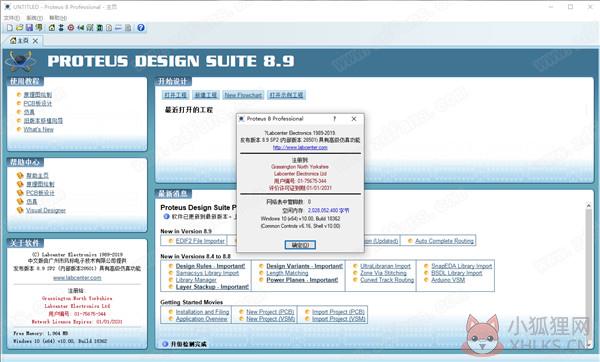The image size is (600, 362).
Task: Open the SnapEDA Library Import link
Action: (x=462, y=266)
